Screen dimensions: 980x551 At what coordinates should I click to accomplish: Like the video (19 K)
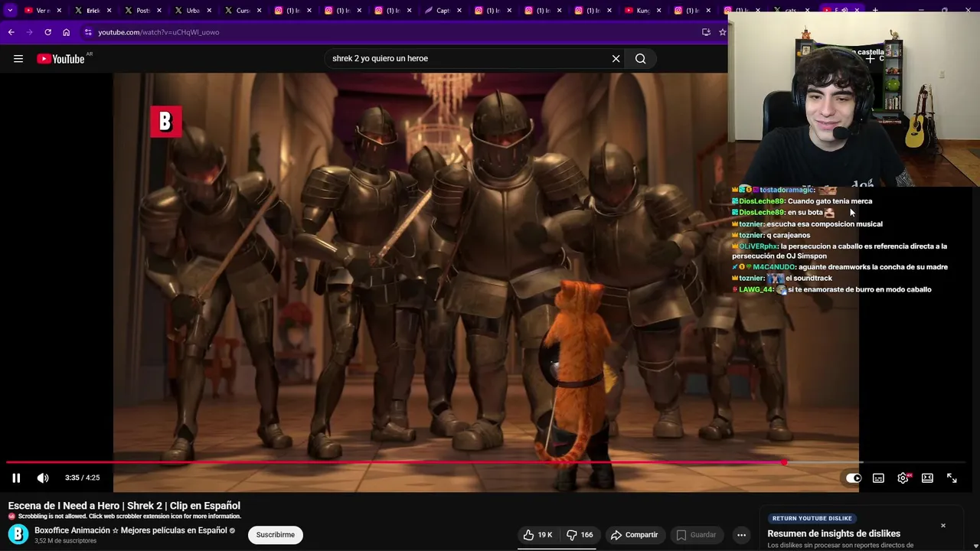(537, 535)
